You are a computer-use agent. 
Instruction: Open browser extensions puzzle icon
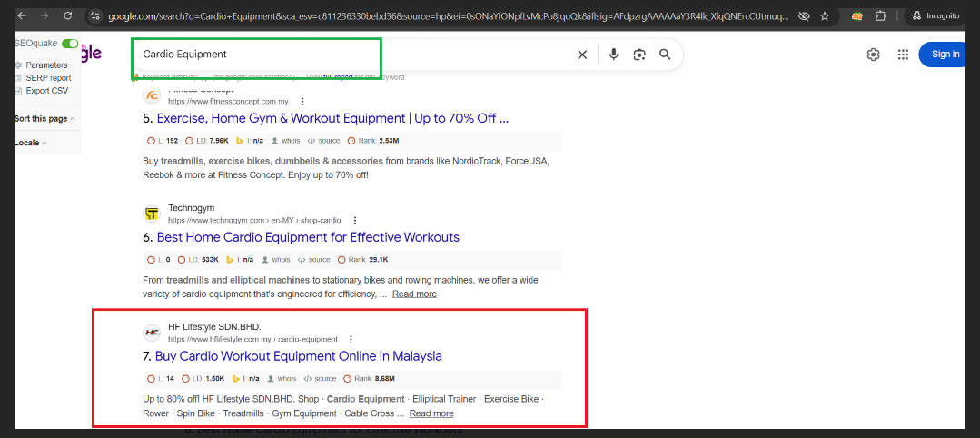coord(880,16)
